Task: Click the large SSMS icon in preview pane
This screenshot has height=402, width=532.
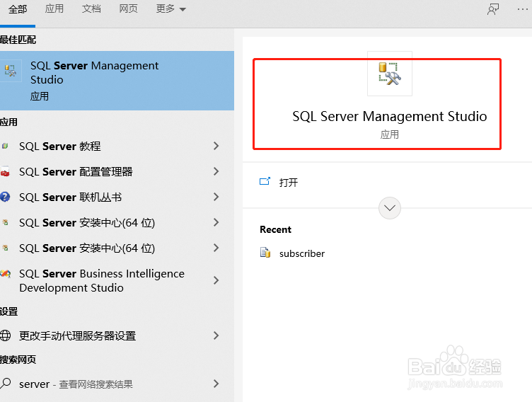Action: coord(389,73)
